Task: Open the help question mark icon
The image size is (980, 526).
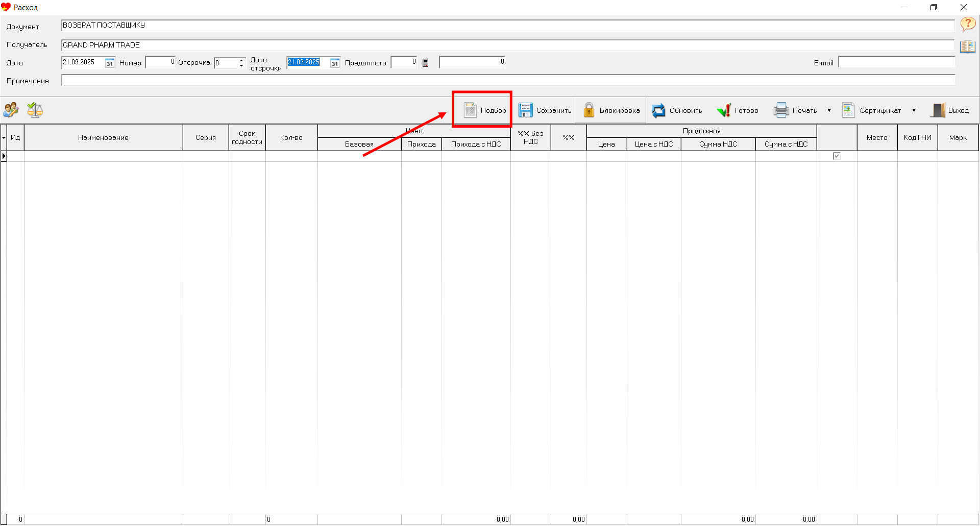Action: 968,24
